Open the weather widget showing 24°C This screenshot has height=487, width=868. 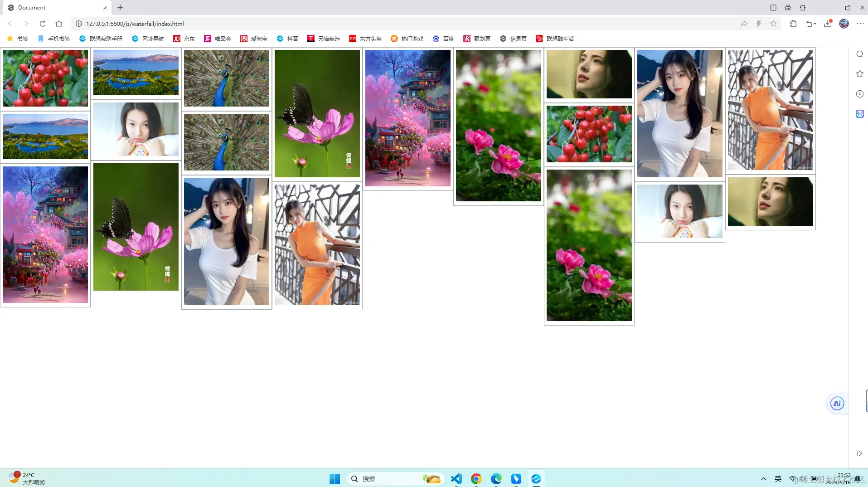point(26,478)
